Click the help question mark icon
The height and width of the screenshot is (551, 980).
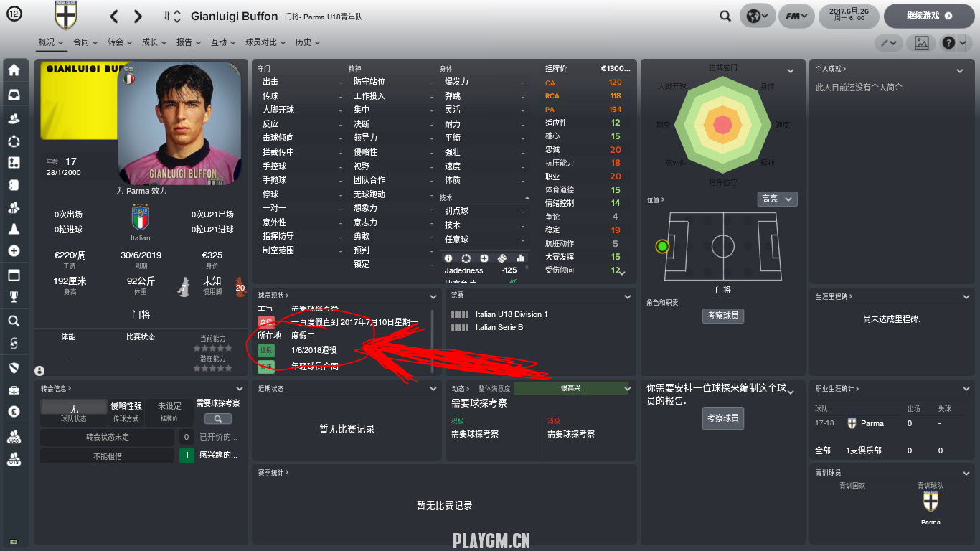(x=953, y=43)
